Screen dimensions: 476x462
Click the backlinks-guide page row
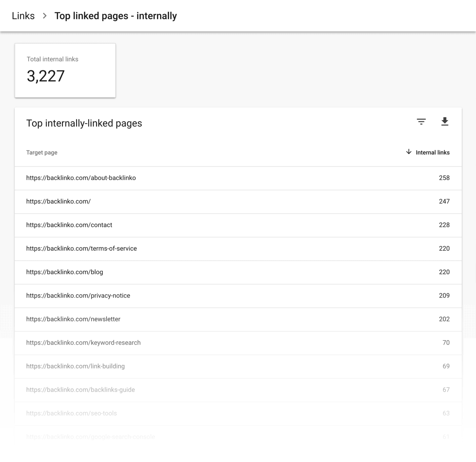click(80, 390)
